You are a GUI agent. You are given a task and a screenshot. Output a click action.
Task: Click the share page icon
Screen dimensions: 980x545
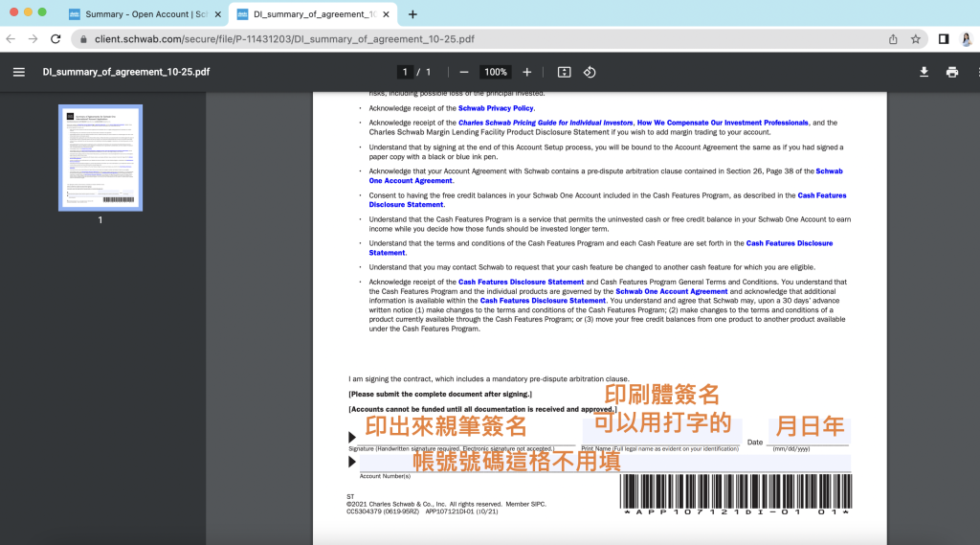tap(893, 39)
